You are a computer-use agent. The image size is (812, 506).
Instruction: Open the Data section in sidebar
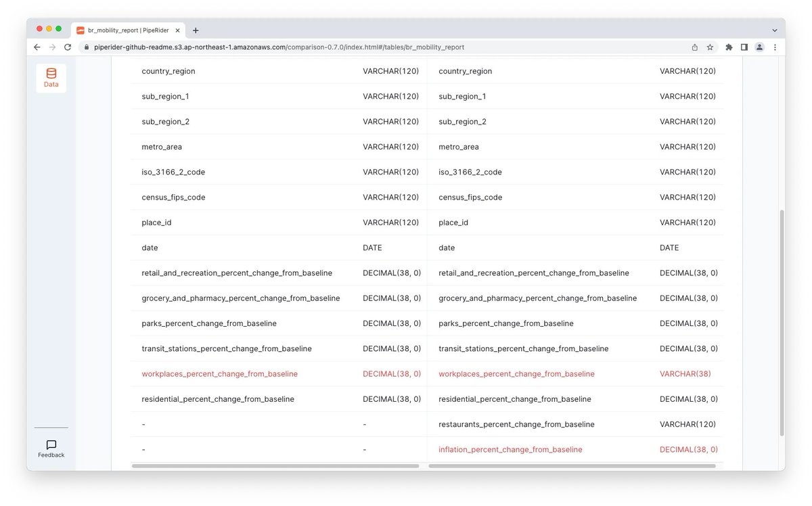pos(51,78)
